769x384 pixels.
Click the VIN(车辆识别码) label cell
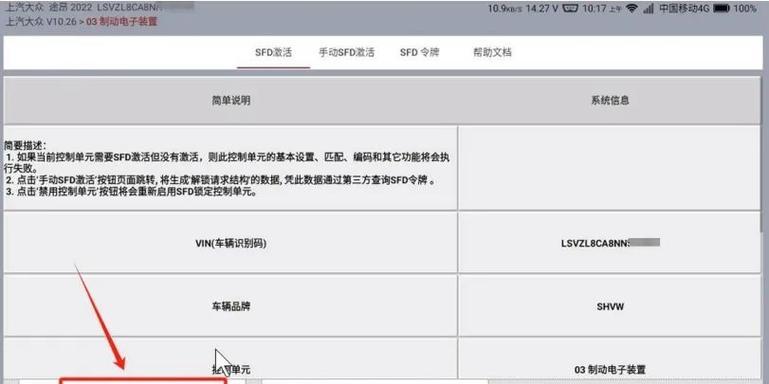point(231,243)
